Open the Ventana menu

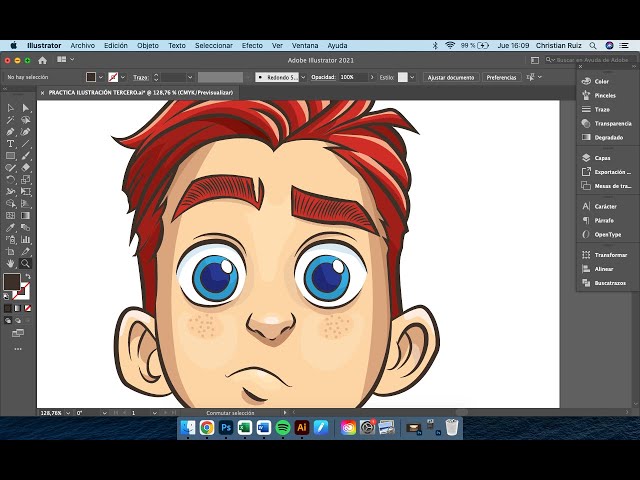coord(305,45)
